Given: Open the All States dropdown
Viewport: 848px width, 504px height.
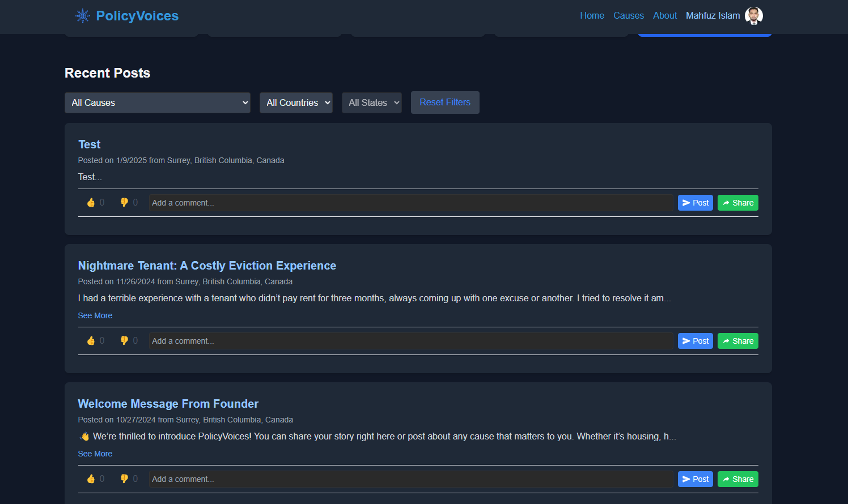Looking at the screenshot, I should pos(371,102).
